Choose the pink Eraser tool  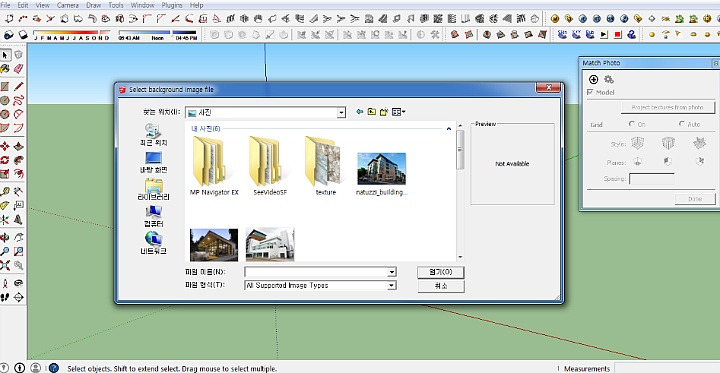18,69
